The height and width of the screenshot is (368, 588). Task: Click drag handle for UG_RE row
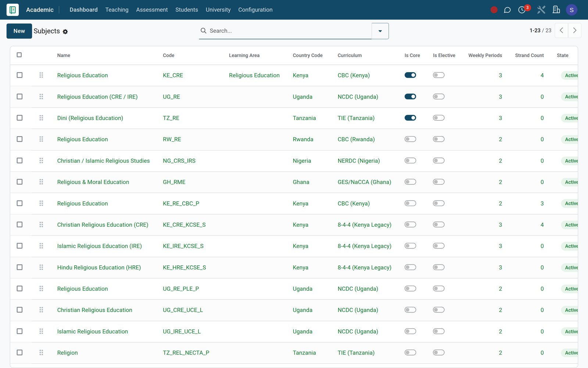click(41, 96)
